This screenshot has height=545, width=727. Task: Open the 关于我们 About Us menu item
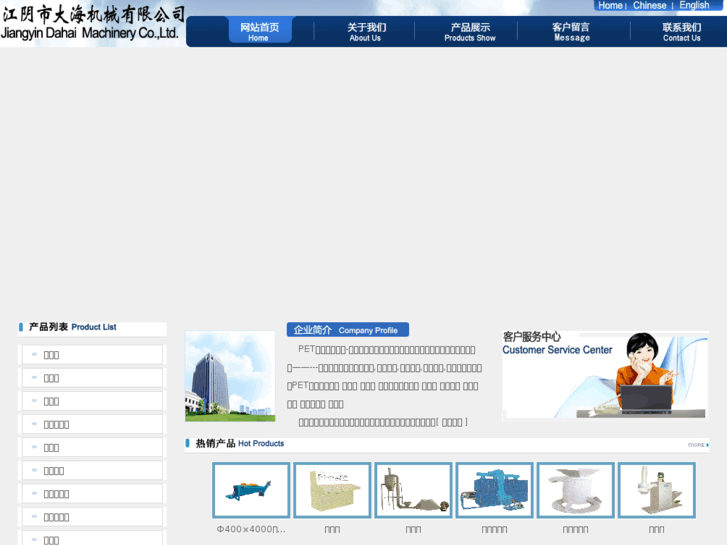366,32
